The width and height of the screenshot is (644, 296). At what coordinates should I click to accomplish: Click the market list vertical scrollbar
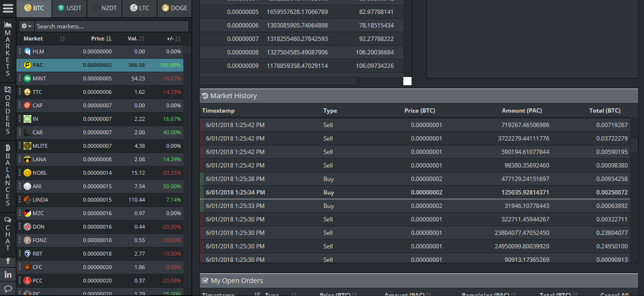(188, 50)
